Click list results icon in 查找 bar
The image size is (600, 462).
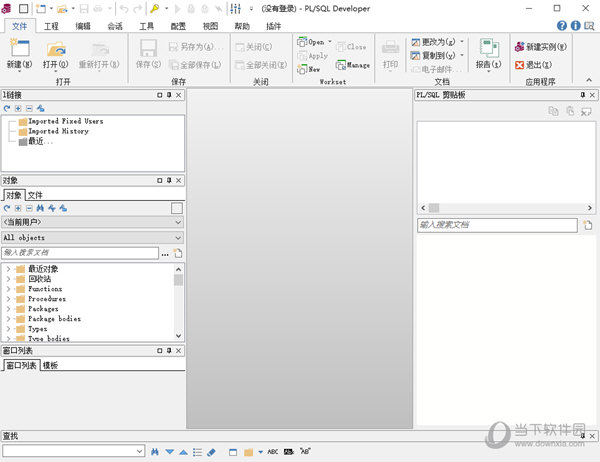[x=197, y=452]
